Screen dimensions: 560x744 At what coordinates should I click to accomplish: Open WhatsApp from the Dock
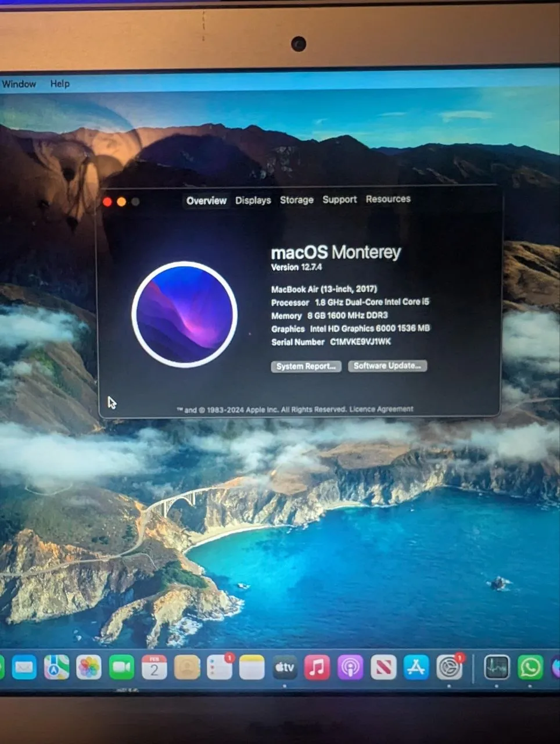(530, 668)
